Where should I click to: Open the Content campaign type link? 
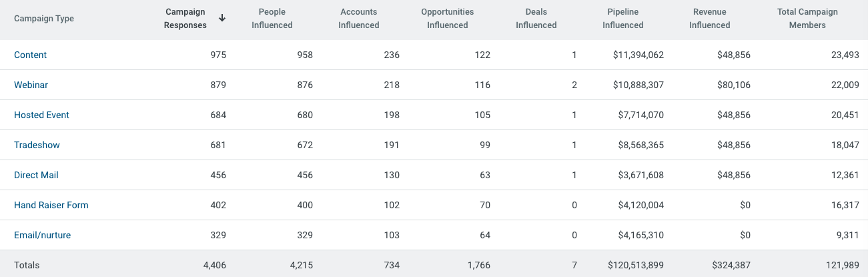tap(30, 55)
